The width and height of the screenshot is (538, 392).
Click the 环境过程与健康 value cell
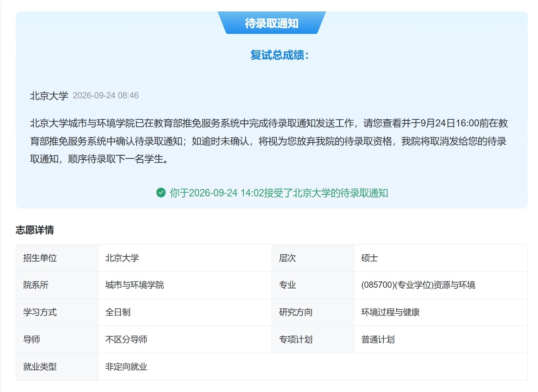point(441,312)
